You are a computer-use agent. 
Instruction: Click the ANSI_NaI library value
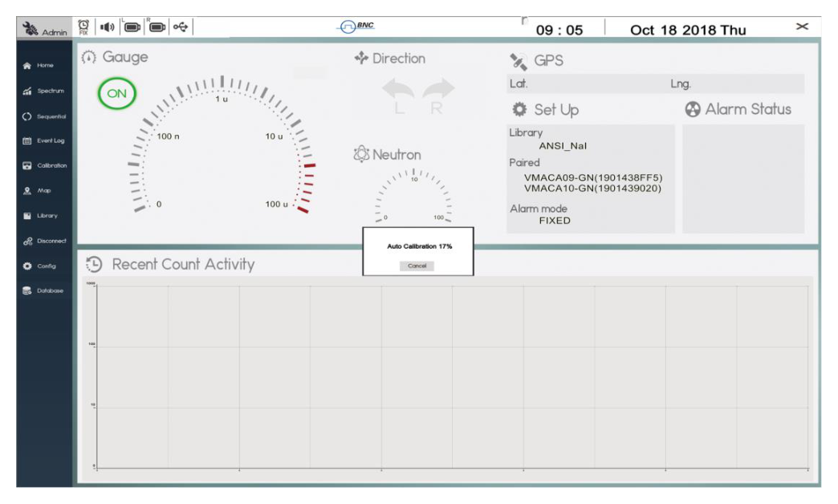pos(563,146)
